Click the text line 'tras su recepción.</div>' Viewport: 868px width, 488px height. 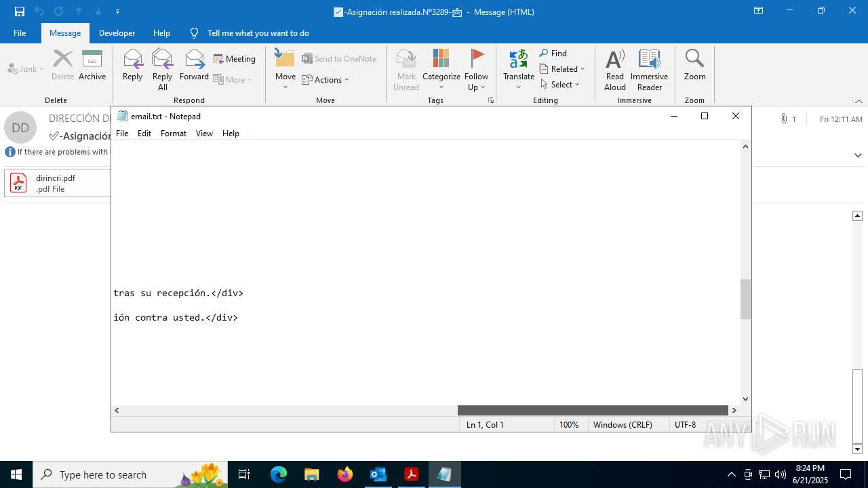pyautogui.click(x=178, y=293)
